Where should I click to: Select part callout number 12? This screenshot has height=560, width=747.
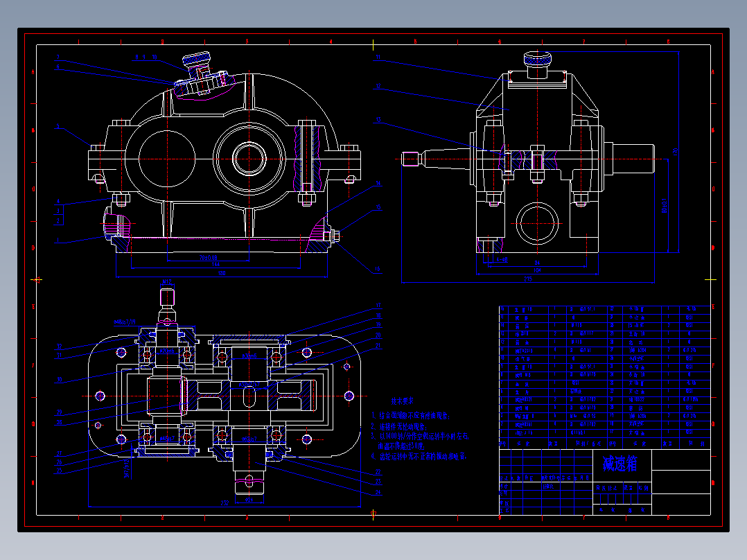coord(378,86)
